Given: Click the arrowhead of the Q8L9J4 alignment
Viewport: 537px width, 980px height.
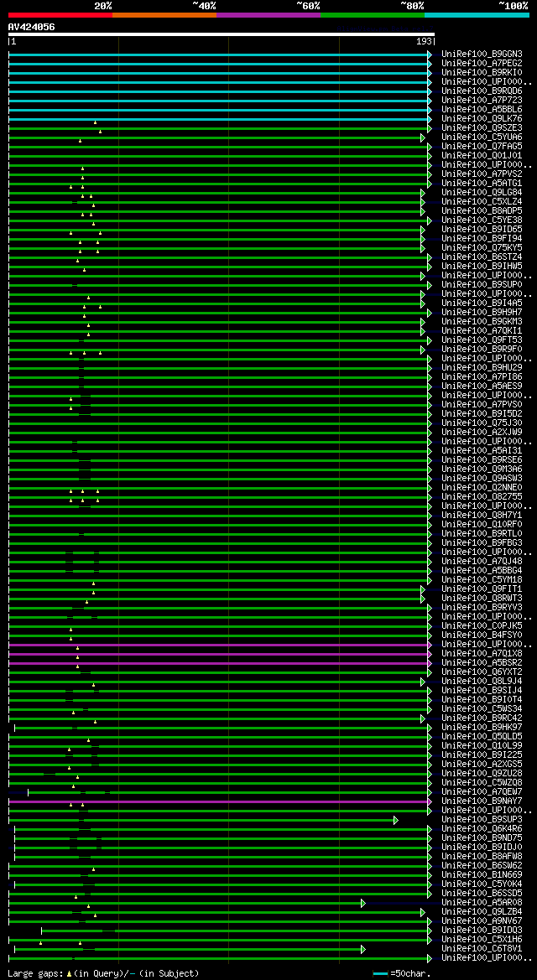Looking at the screenshot, I should (423, 682).
